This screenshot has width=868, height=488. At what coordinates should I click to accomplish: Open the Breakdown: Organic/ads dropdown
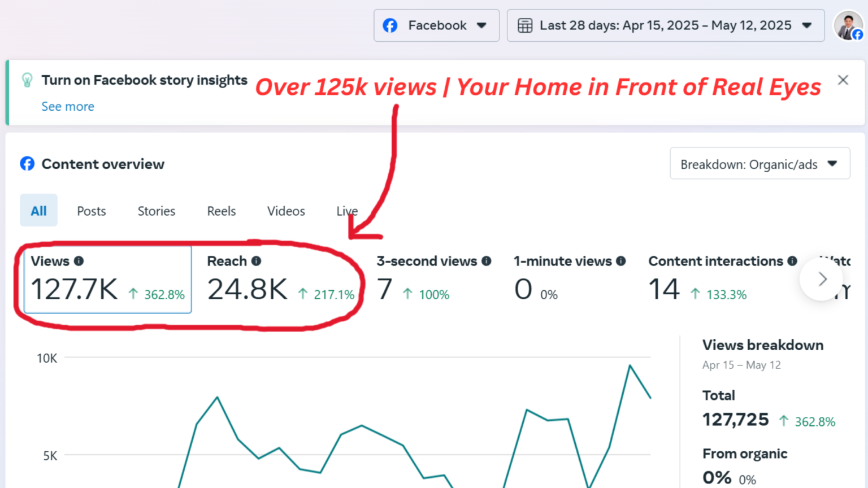pyautogui.click(x=759, y=164)
